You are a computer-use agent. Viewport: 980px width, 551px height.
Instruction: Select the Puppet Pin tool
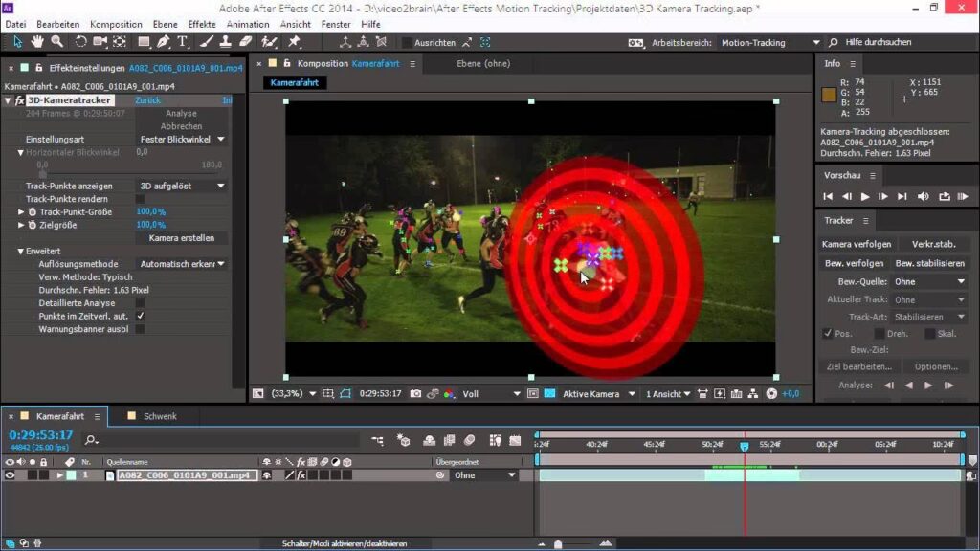tap(294, 42)
